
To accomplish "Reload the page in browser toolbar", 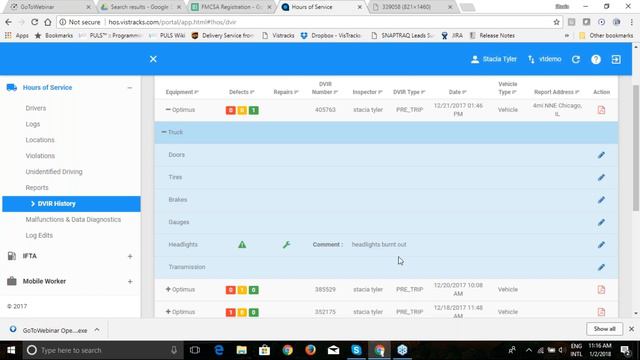I will (35, 22).
